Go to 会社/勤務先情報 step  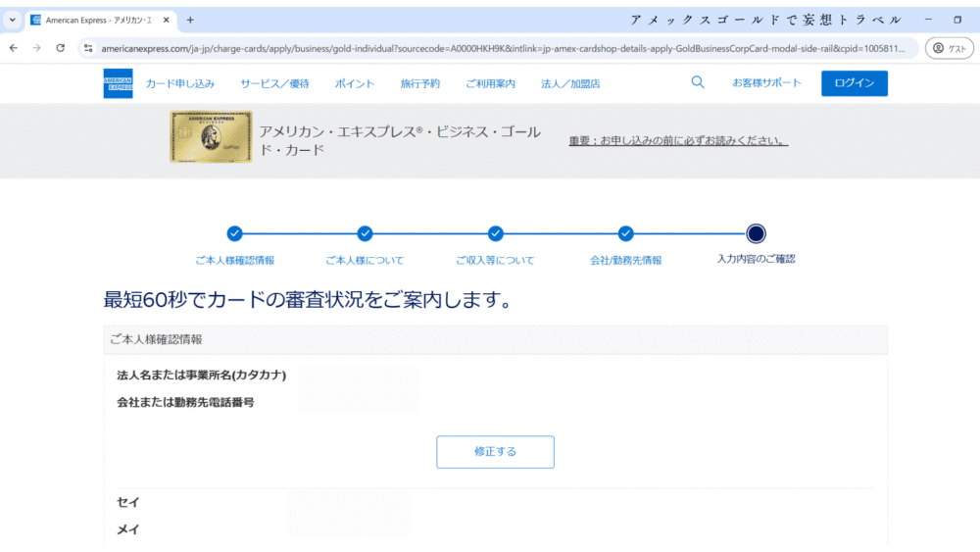[x=625, y=260]
